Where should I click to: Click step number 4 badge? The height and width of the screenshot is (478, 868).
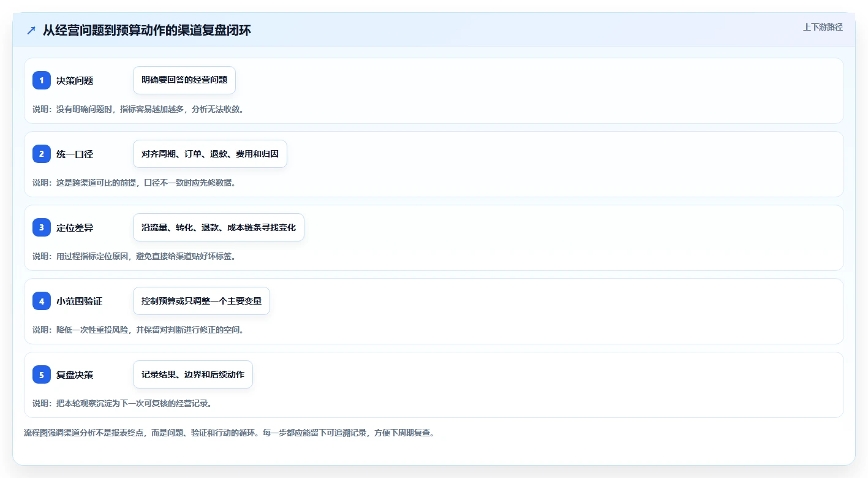tap(42, 301)
